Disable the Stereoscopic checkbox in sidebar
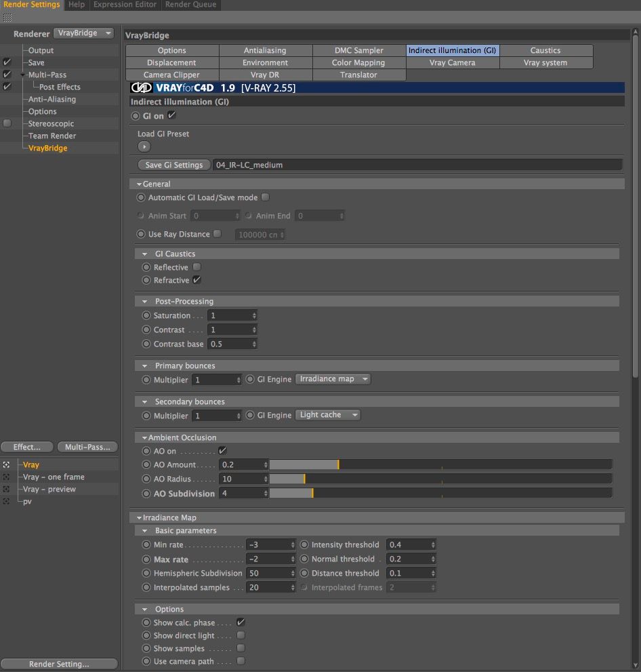 click(7, 123)
